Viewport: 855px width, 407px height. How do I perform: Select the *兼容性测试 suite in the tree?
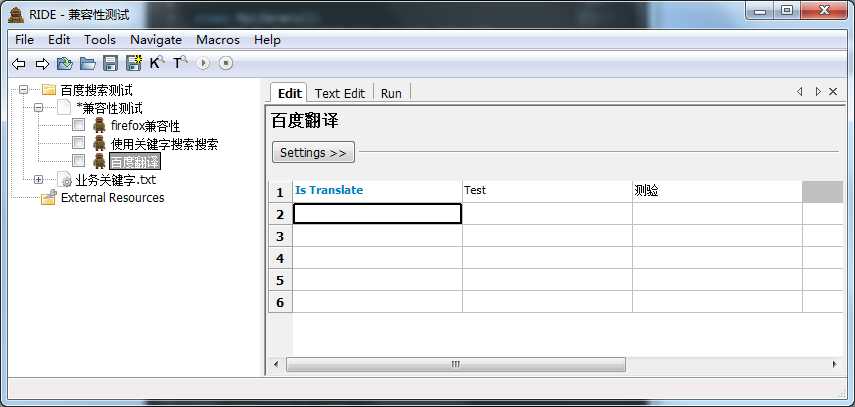point(110,107)
